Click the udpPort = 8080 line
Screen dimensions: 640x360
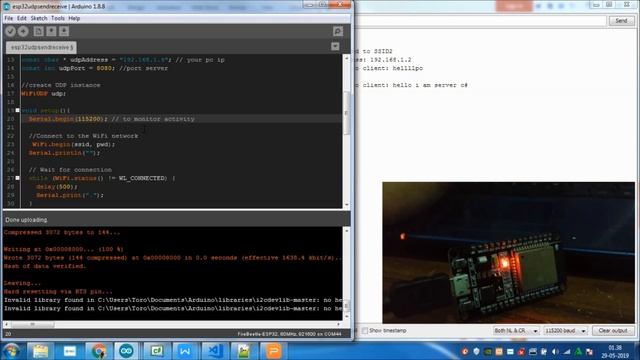94,68
